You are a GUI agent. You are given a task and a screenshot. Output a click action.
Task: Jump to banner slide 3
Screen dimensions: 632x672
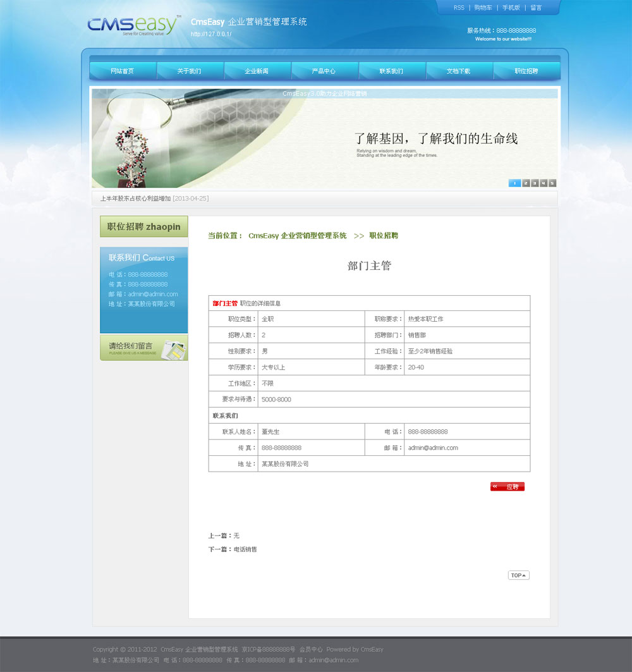click(535, 183)
